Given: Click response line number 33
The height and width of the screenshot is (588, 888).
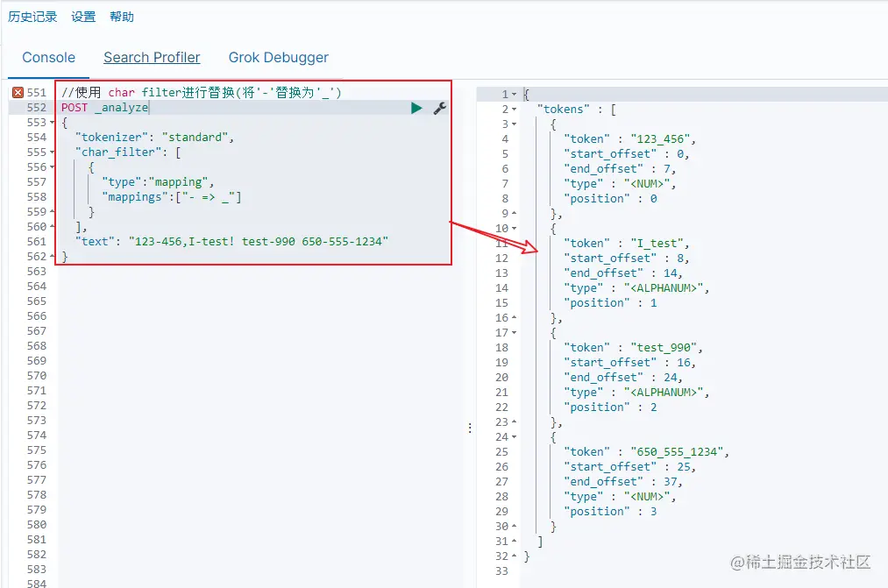Looking at the screenshot, I should [501, 571].
